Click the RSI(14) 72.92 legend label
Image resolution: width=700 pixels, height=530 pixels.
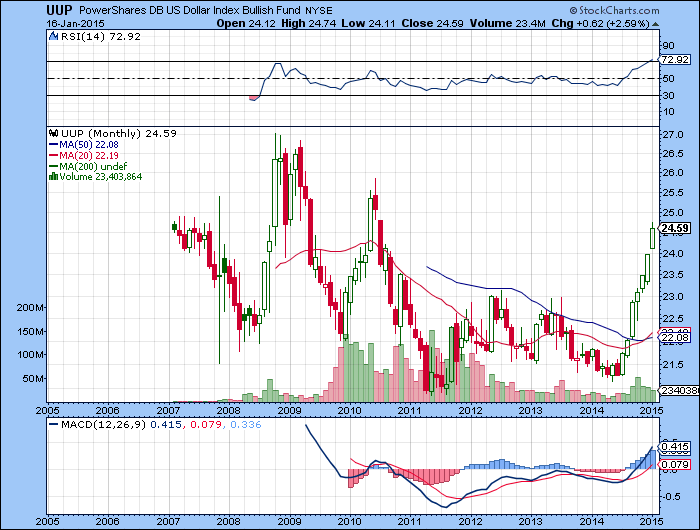tap(101, 37)
